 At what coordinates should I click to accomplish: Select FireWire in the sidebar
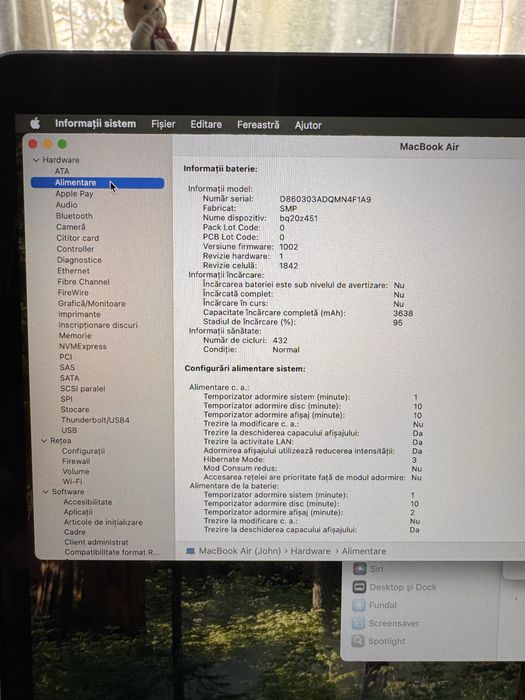click(73, 292)
